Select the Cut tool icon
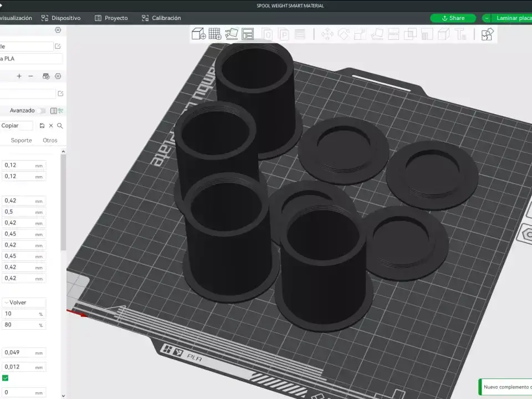 coord(393,34)
